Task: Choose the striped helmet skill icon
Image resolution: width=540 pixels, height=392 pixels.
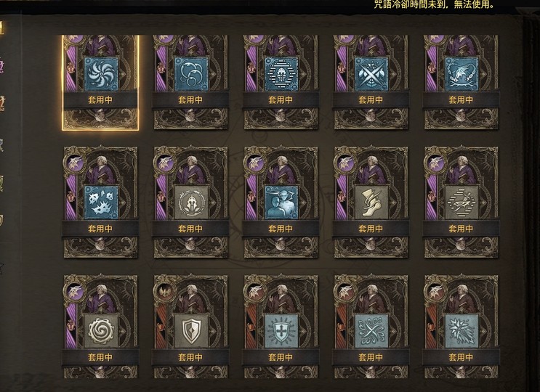Action: (281, 74)
